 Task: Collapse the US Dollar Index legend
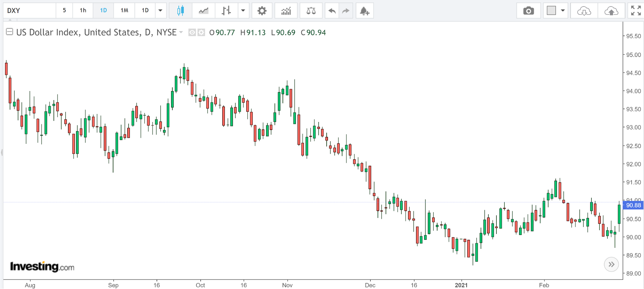point(10,32)
